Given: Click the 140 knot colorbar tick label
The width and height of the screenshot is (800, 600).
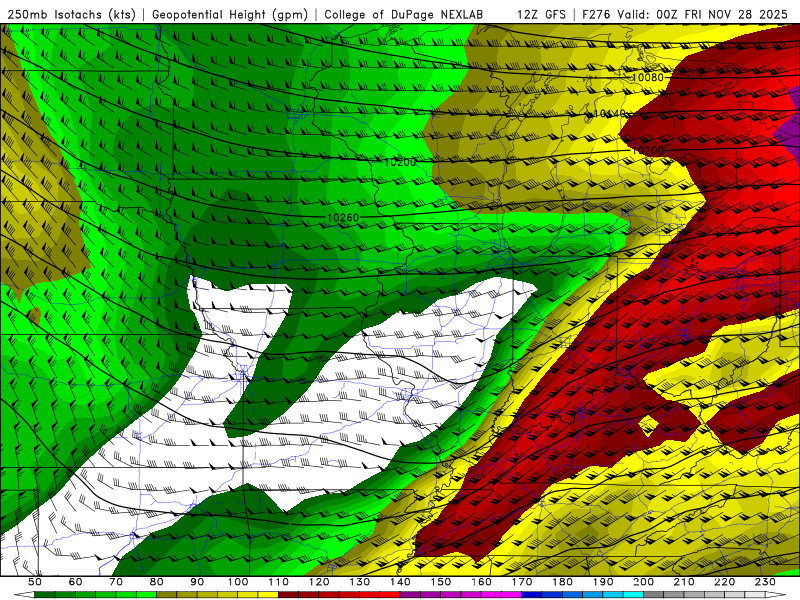Looking at the screenshot, I should (x=400, y=582).
